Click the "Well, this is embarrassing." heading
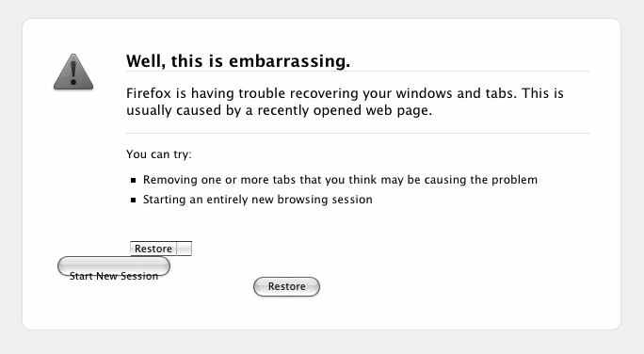The image size is (644, 354). [x=238, y=61]
